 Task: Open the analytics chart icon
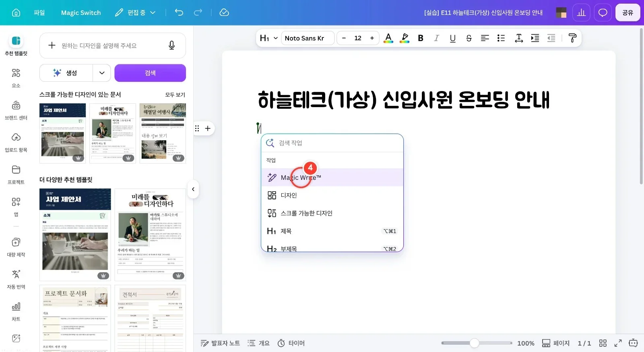pyautogui.click(x=581, y=12)
